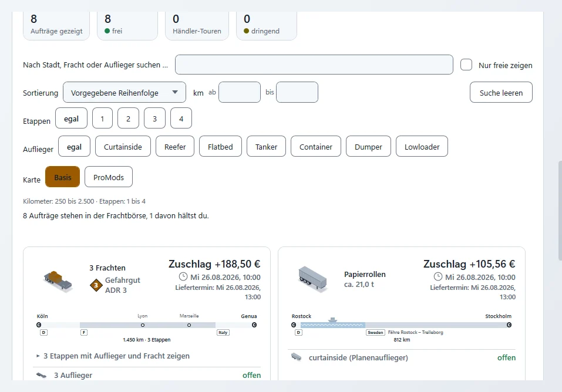The image size is (562, 392).
Task: Click the Marseille waypoint marker
Action: click(189, 325)
